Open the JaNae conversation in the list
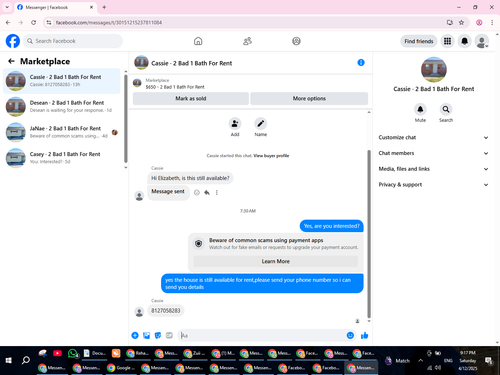Screen dimensions: 500x375 click(x=62, y=132)
